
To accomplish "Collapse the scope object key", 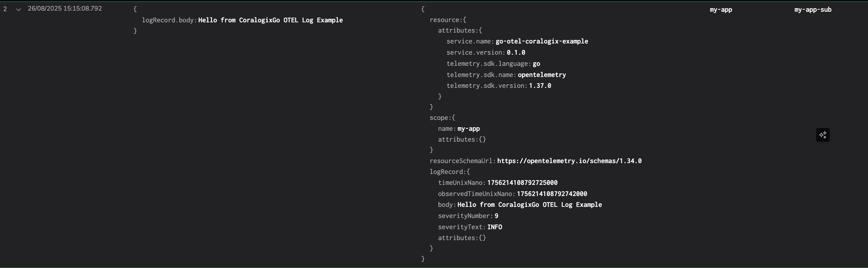I will (x=438, y=118).
